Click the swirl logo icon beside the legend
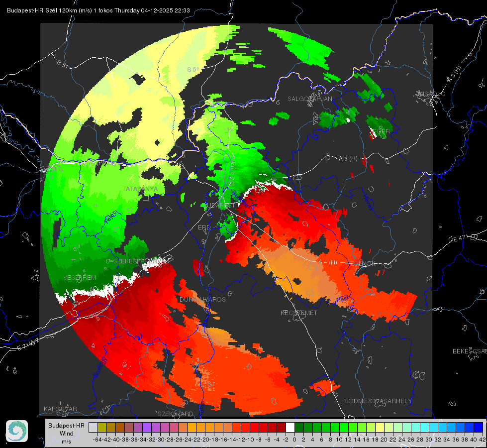The width and height of the screenshot is (487, 448). [17, 431]
